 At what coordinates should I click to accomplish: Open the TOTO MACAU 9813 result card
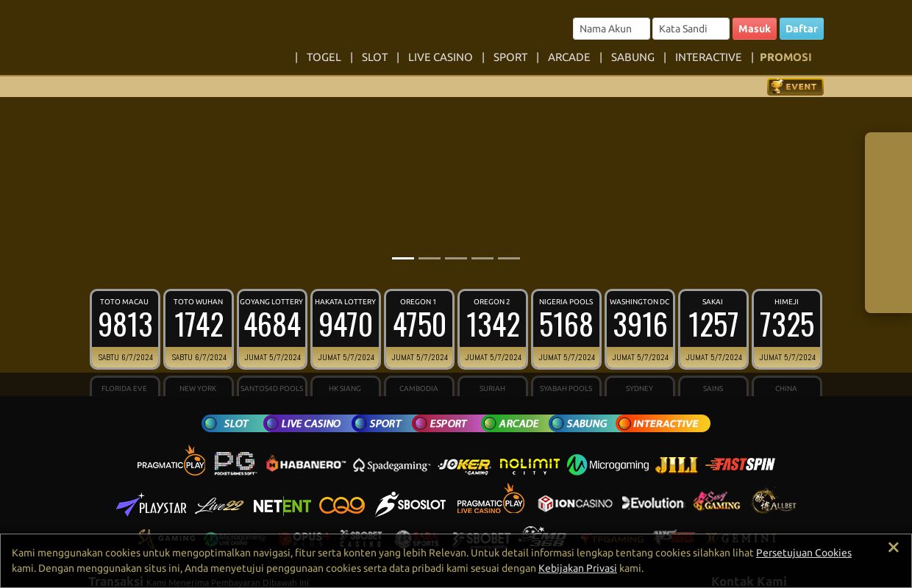125,329
